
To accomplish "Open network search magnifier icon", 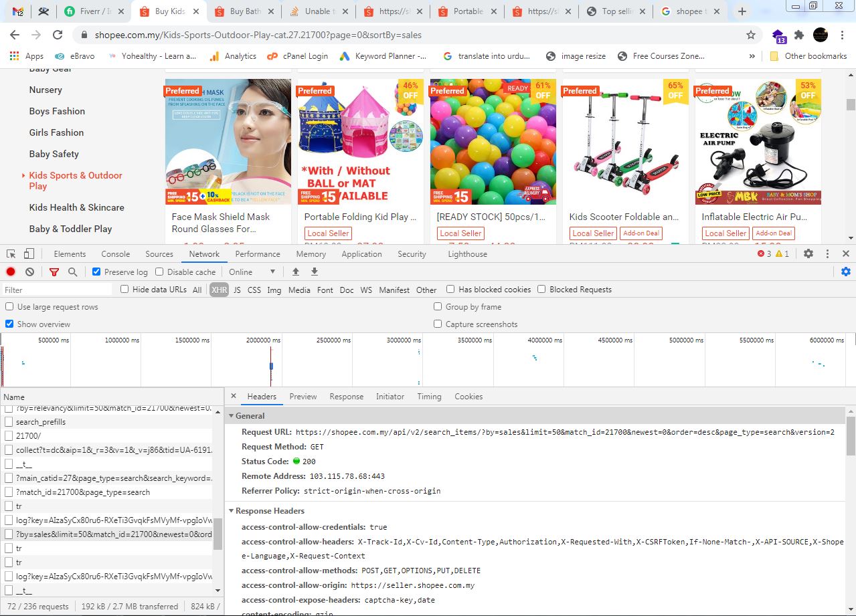I will coord(72,272).
